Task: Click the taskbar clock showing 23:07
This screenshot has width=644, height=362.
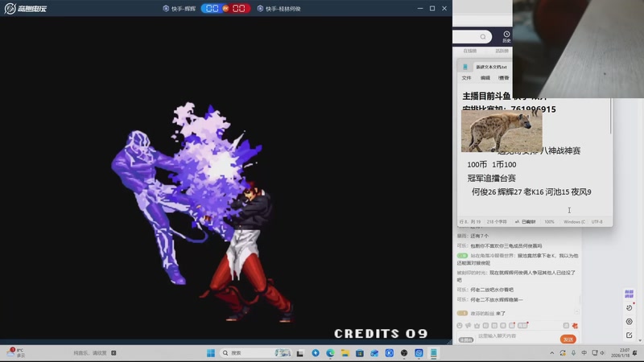Action: point(620,353)
